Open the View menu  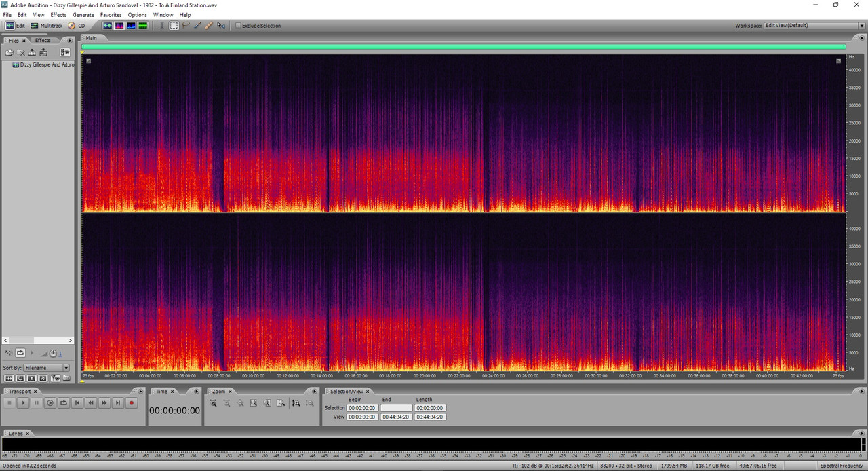coord(39,15)
